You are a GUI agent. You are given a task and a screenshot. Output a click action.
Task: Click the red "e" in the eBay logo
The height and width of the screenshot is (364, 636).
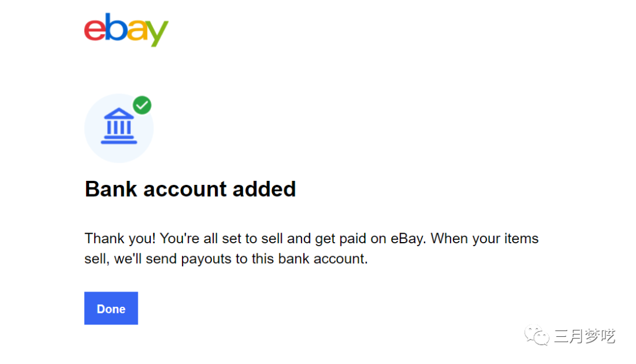pyautogui.click(x=95, y=31)
